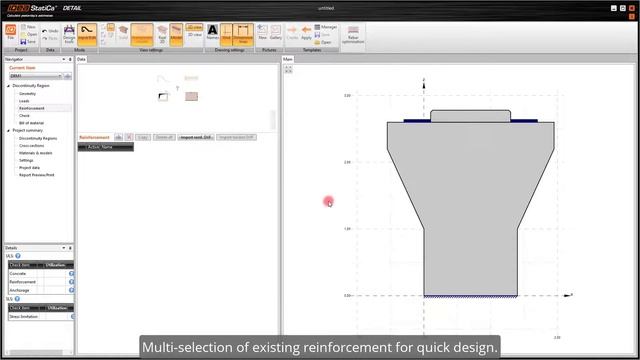Click the Stress limitation check row
This screenshot has width=640, height=360.
(41, 317)
